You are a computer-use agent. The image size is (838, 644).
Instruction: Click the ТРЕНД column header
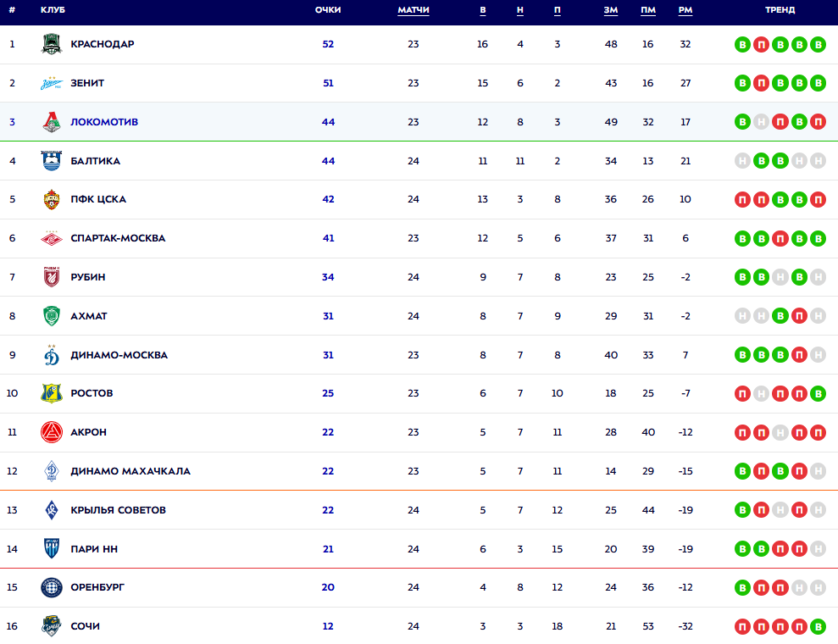pos(780,10)
